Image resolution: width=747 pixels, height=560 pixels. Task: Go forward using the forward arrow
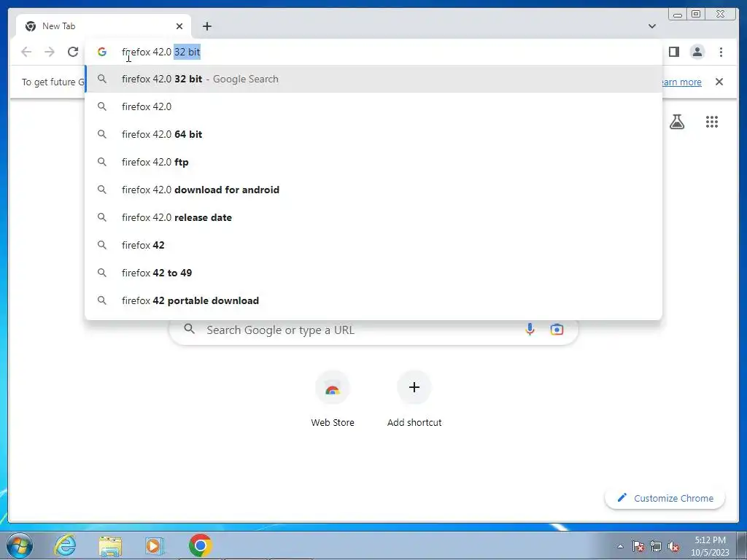pyautogui.click(x=50, y=52)
